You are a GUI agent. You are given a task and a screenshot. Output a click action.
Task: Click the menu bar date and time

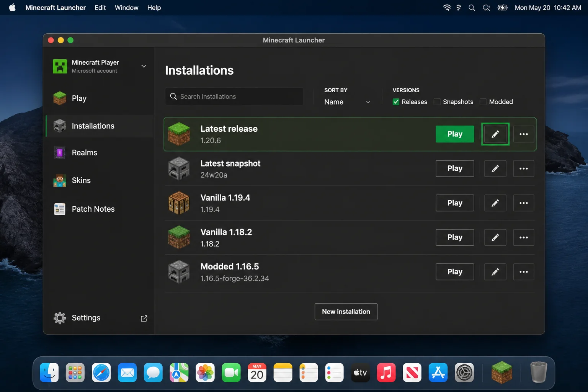pyautogui.click(x=548, y=8)
